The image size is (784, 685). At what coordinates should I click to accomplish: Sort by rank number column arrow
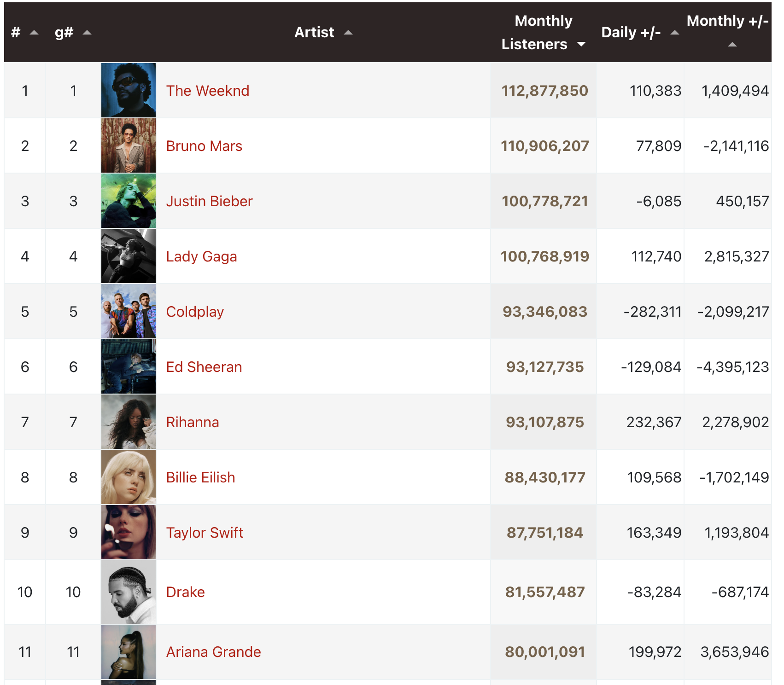click(x=34, y=33)
